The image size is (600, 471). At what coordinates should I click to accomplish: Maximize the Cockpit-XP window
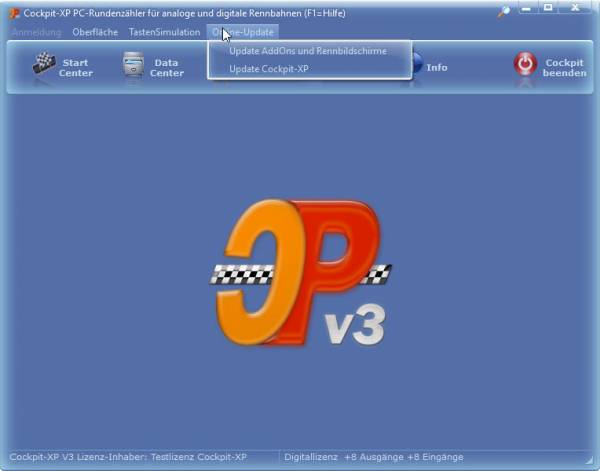click(x=549, y=8)
